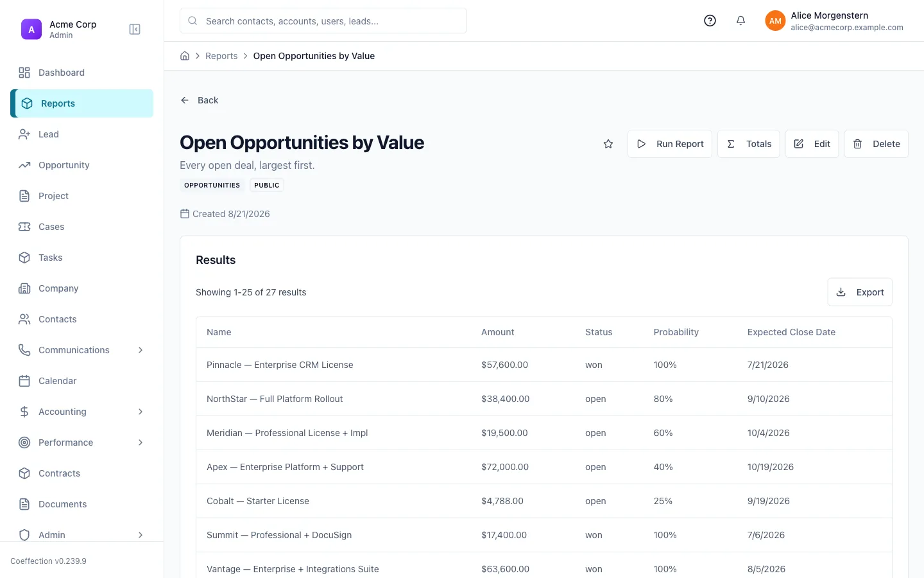Screen dimensions: 924x578
Task: Click the Alice Morgenstern user name
Action: pyautogui.click(x=829, y=15)
